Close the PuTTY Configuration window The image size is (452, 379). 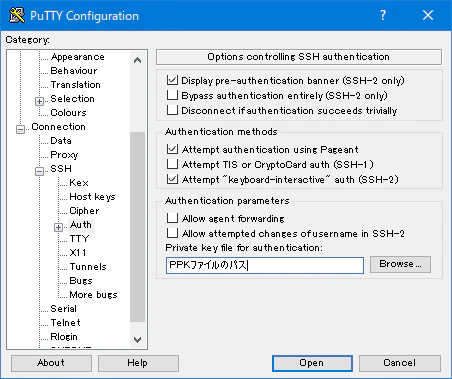(428, 15)
